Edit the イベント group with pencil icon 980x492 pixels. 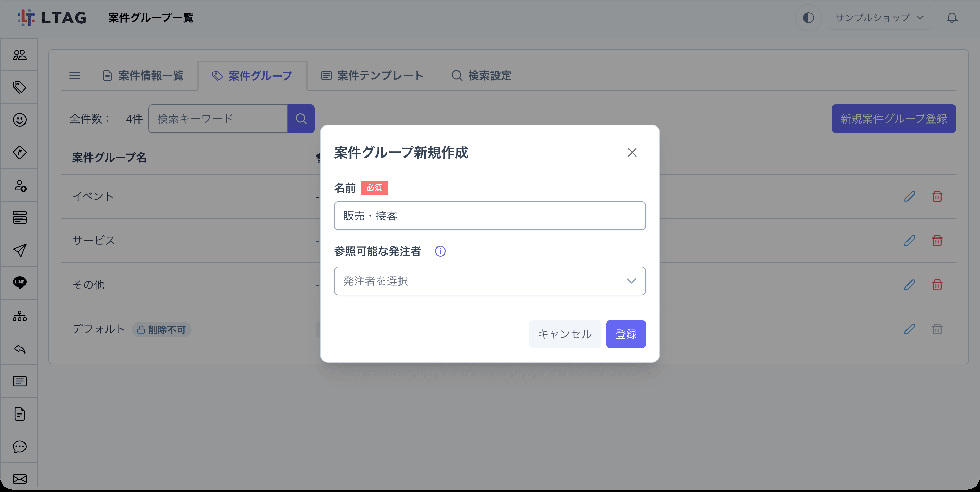[x=909, y=196]
